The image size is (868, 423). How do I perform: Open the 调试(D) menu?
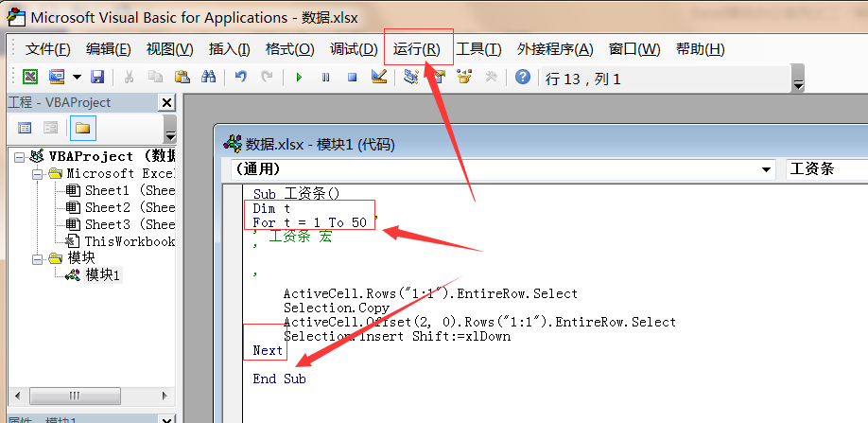[354, 49]
